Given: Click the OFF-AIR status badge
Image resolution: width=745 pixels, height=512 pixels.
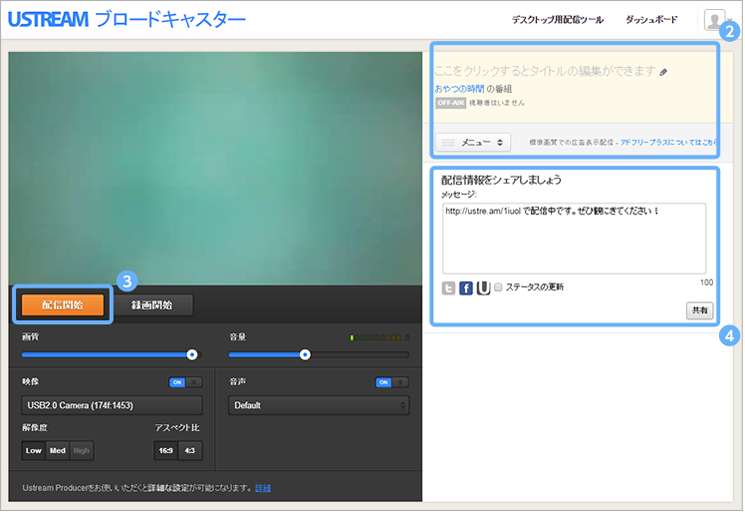Looking at the screenshot, I should 450,103.
